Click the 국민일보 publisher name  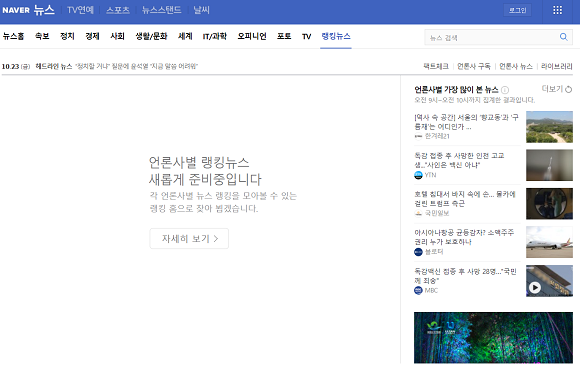(x=437, y=213)
